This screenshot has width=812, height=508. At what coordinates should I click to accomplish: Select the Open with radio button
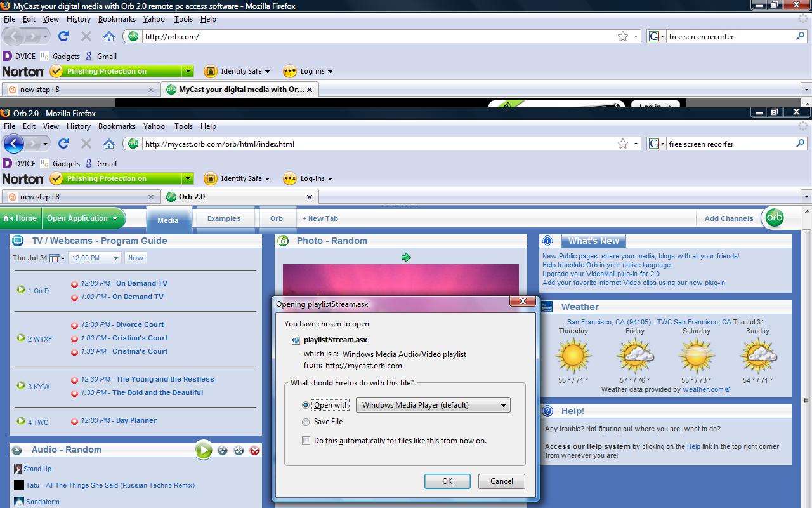pos(306,405)
